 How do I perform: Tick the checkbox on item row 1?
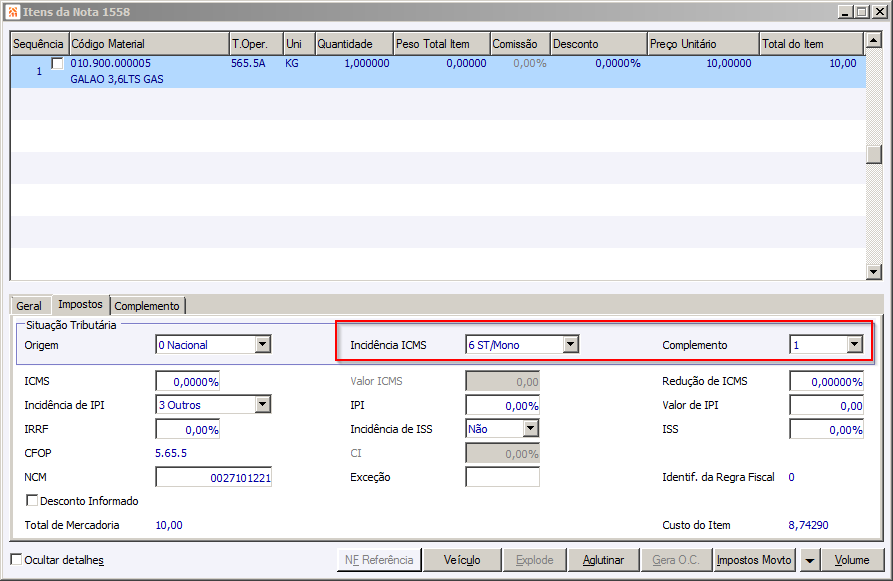58,64
